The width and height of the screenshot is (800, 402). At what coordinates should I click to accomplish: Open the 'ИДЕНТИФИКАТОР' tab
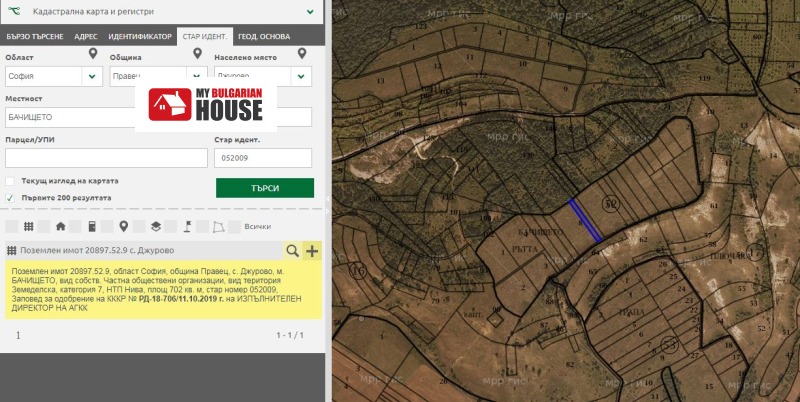click(139, 37)
